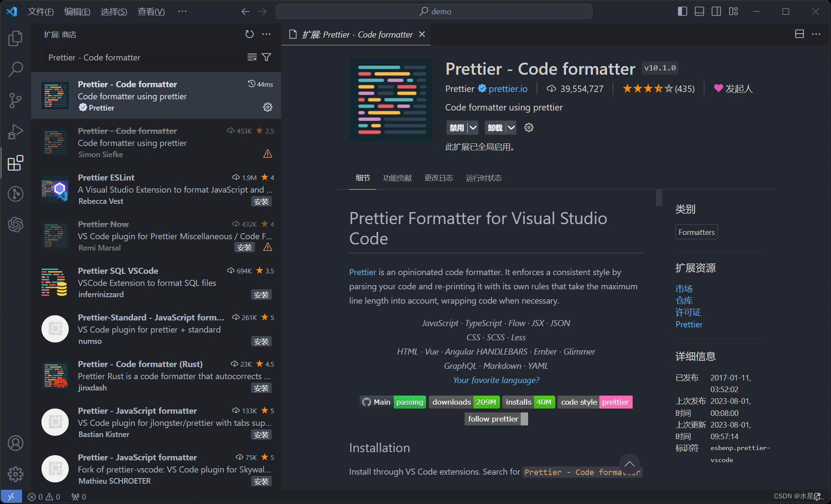Install the Prettier ESLint extension
The width and height of the screenshot is (831, 504).
[261, 202]
